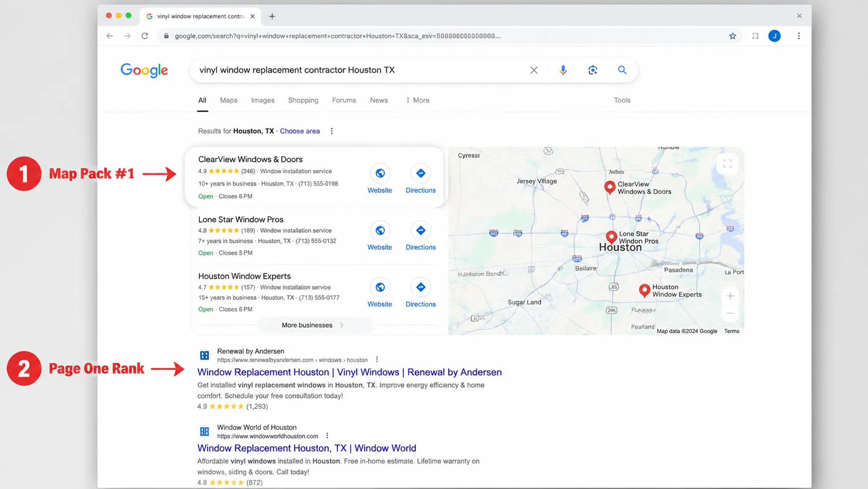
Task: Switch to the Images tab
Action: (263, 100)
